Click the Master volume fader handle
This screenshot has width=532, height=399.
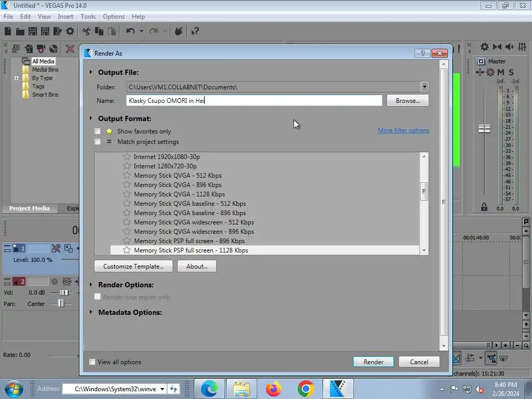point(484,129)
